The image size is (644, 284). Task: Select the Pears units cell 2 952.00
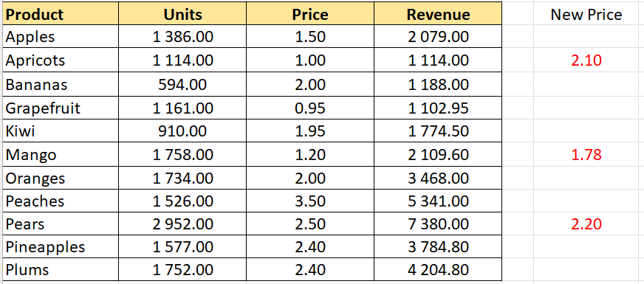(x=182, y=224)
